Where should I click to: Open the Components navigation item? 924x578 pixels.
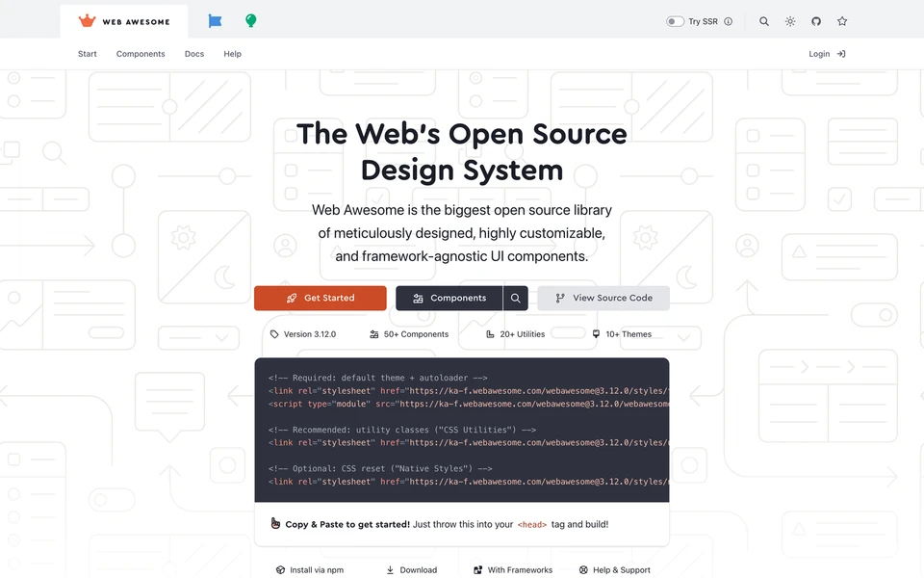coord(141,54)
